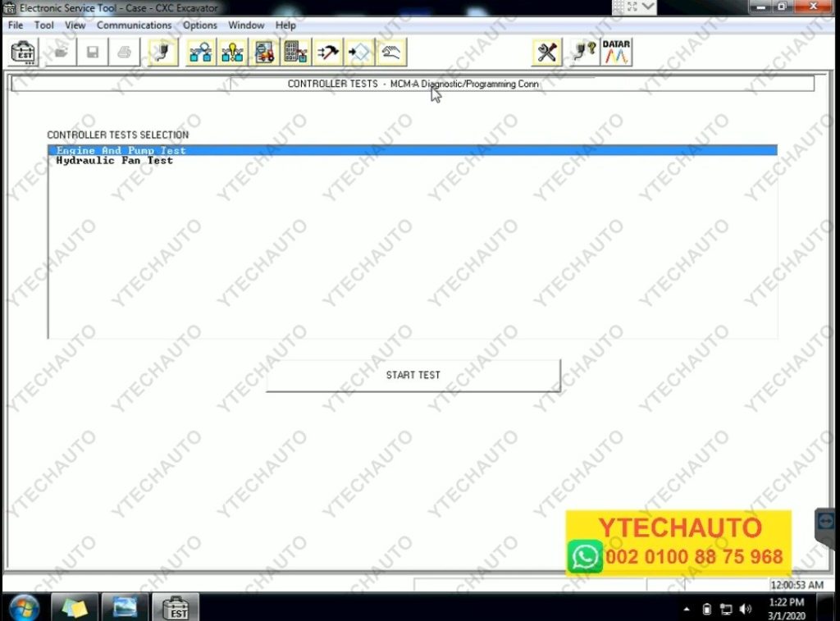Open the Communications menu

134,25
